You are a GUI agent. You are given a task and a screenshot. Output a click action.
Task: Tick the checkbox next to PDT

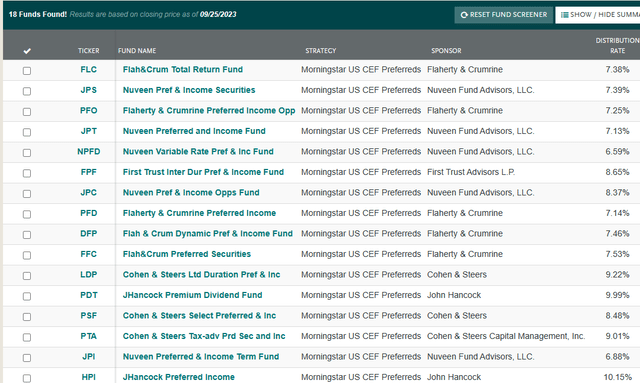coord(27,296)
